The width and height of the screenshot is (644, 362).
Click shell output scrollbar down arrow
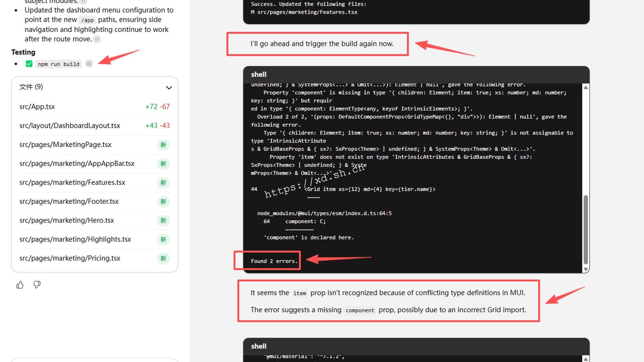(586, 269)
